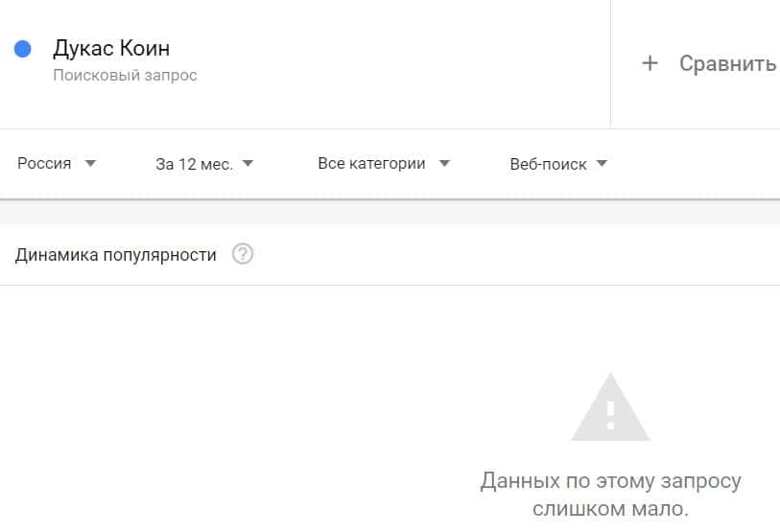Click the blue color dot for Дукас Коин

pos(23,49)
